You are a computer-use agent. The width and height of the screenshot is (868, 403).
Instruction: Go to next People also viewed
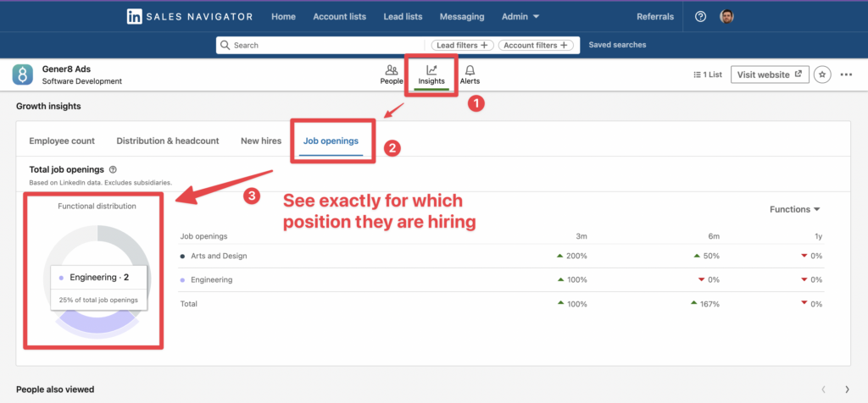pyautogui.click(x=847, y=389)
